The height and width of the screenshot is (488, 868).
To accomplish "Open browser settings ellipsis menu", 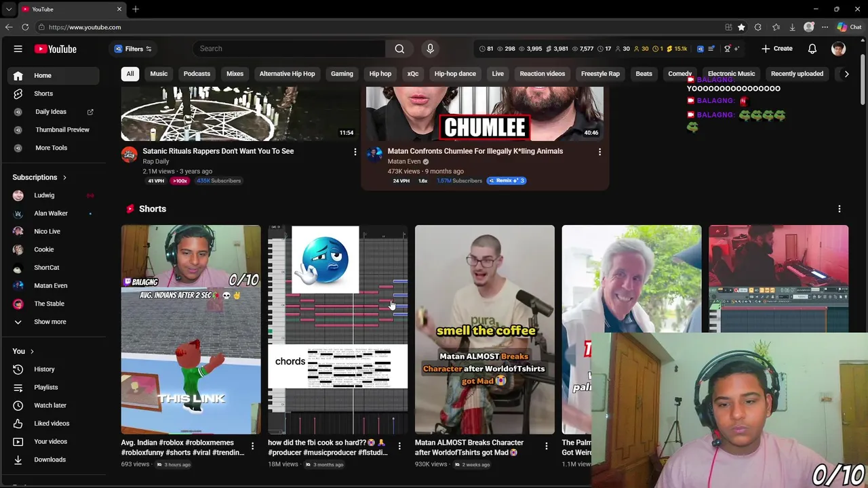I will (x=825, y=27).
